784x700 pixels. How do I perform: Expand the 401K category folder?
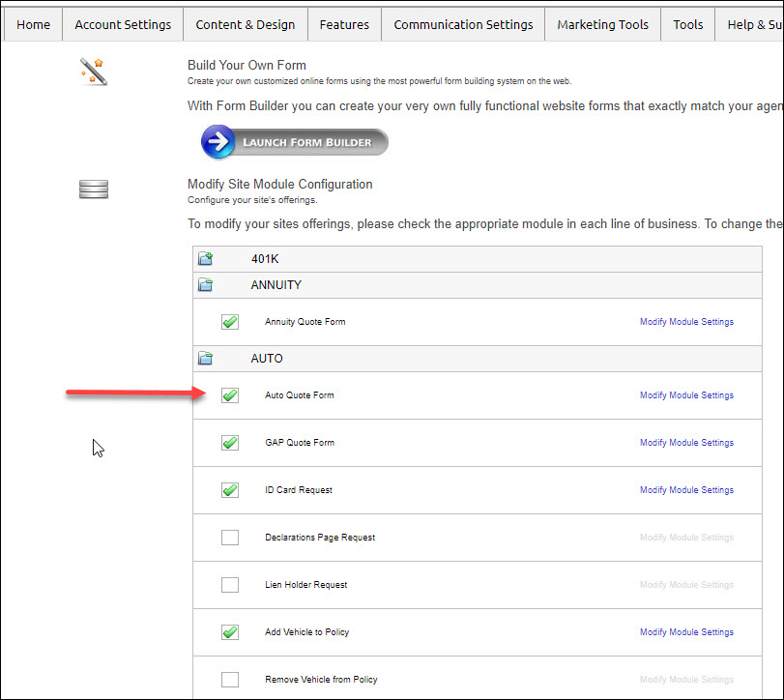pyautogui.click(x=205, y=258)
